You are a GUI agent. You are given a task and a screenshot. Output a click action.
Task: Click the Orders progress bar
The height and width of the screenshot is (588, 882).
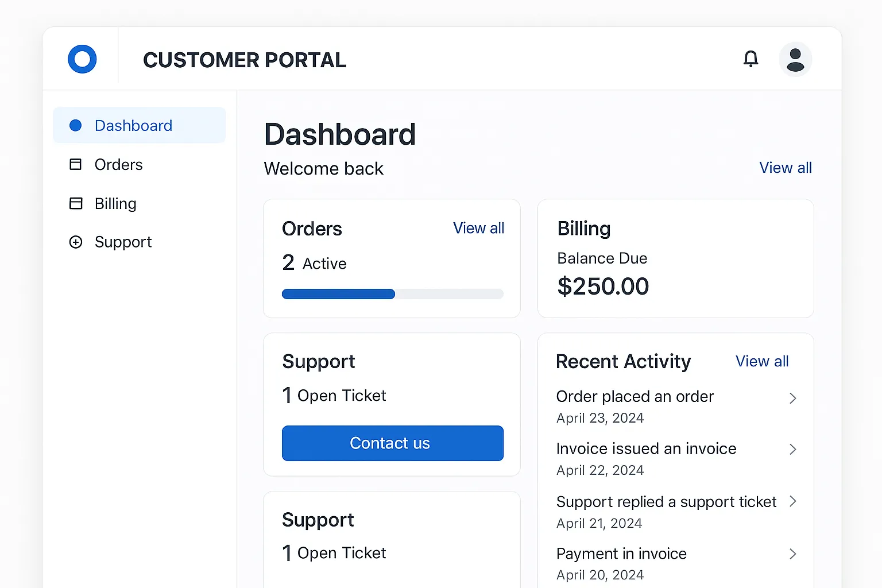tap(393, 293)
